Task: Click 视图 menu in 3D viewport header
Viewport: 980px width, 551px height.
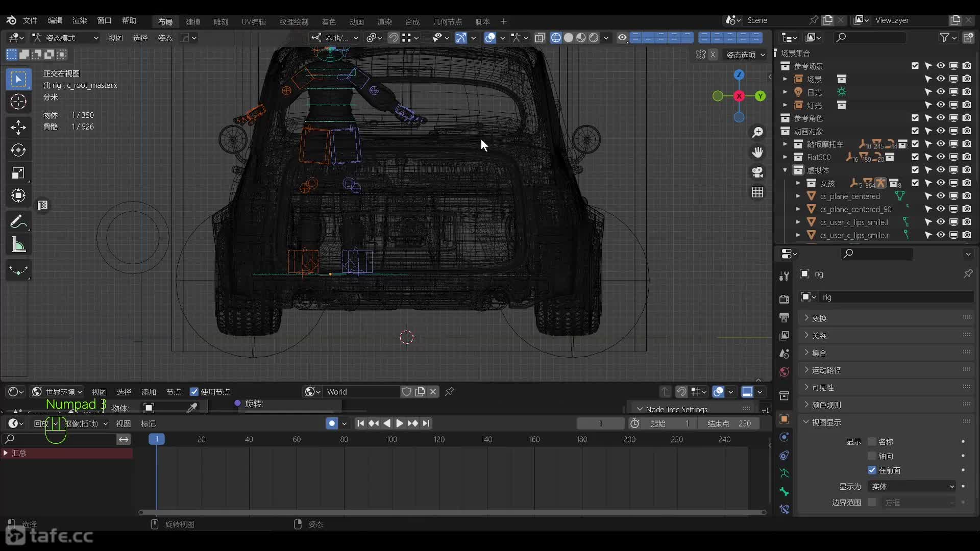Action: pos(115,38)
